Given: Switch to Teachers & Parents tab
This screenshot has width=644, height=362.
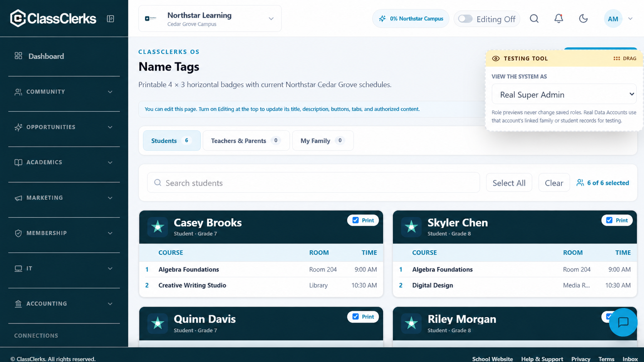Looking at the screenshot, I should pos(246,140).
